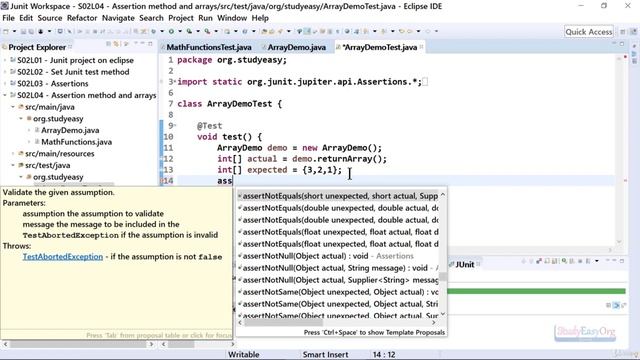Image resolution: width=640 pixels, height=360 pixels.
Task: Click the proposal list vertical scrollbar thumb
Action: pyautogui.click(x=442, y=277)
